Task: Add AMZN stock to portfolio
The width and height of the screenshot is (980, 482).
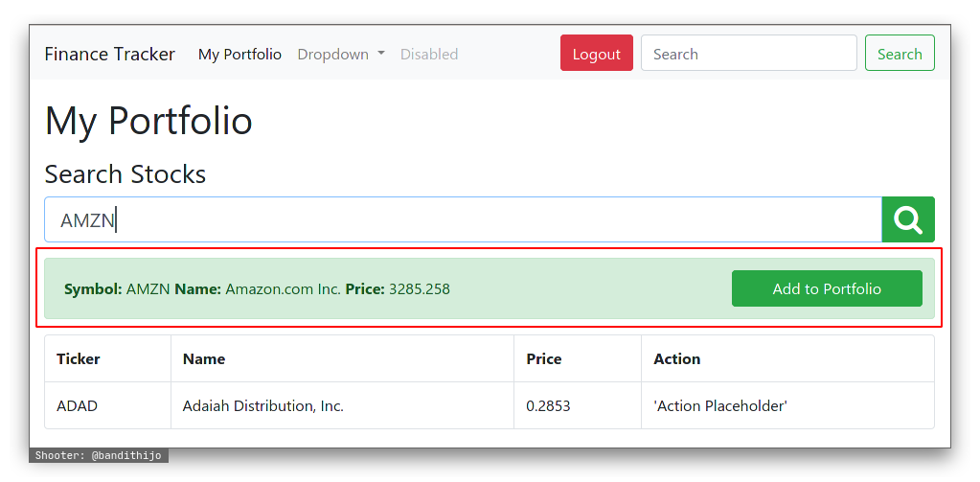Action: pos(826,288)
